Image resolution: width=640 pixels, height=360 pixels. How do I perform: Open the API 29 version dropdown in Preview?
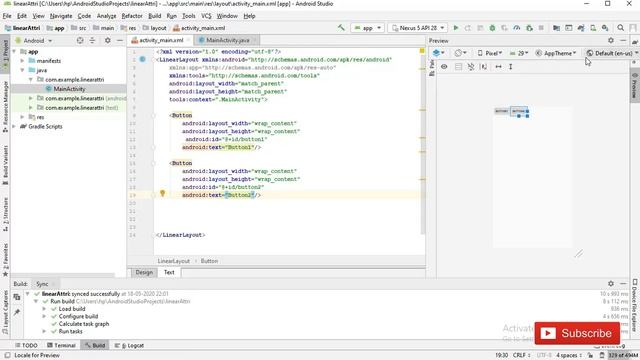(x=519, y=53)
